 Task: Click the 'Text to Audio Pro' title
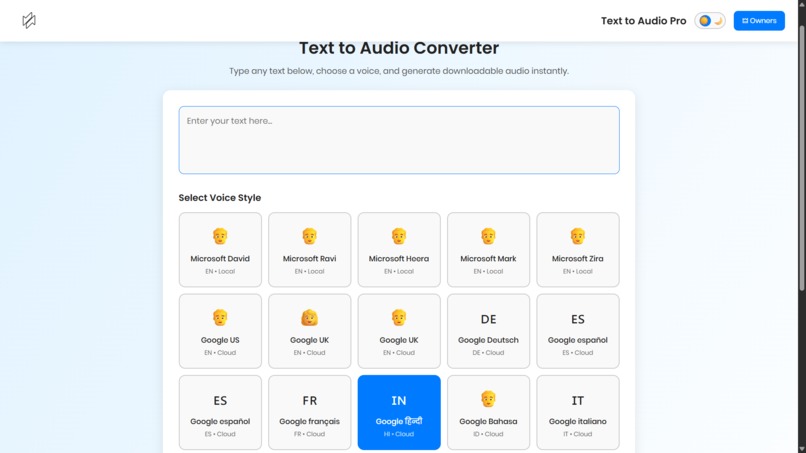(644, 21)
